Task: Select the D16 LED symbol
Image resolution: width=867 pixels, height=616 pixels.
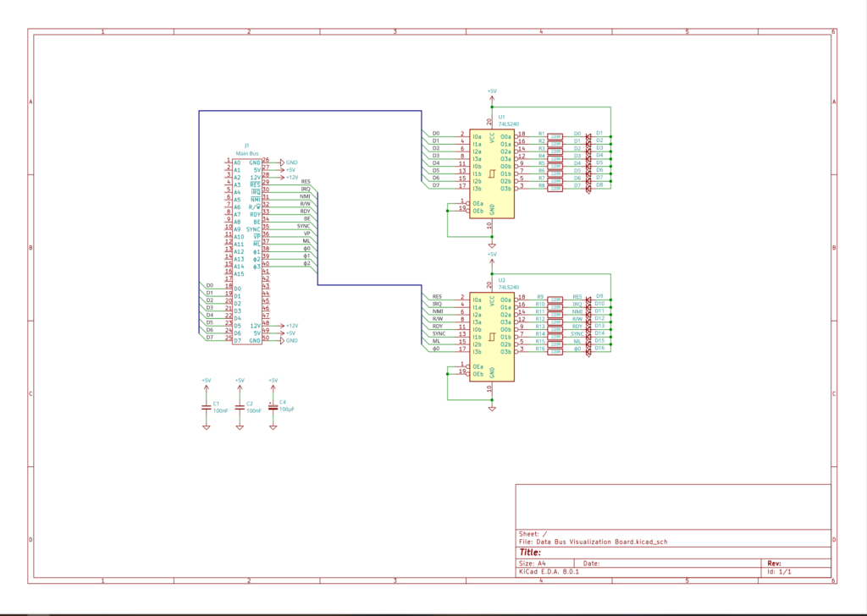Action: pos(588,349)
